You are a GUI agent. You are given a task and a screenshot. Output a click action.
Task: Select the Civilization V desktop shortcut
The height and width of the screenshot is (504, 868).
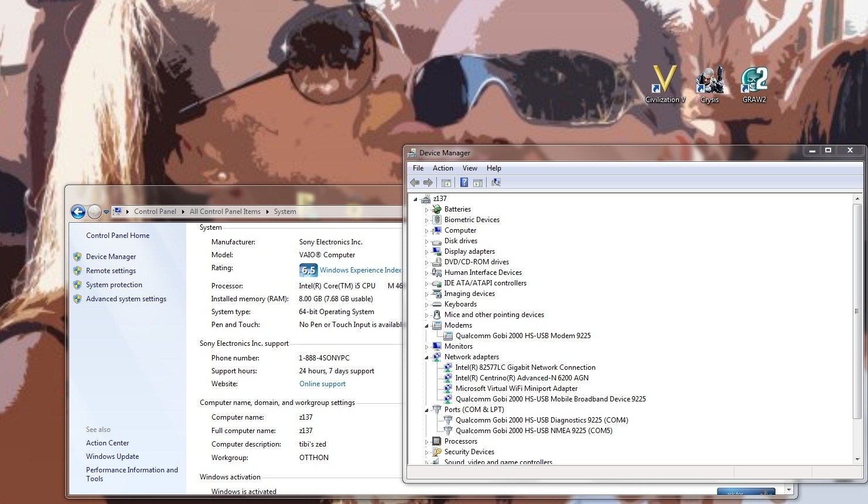665,84
